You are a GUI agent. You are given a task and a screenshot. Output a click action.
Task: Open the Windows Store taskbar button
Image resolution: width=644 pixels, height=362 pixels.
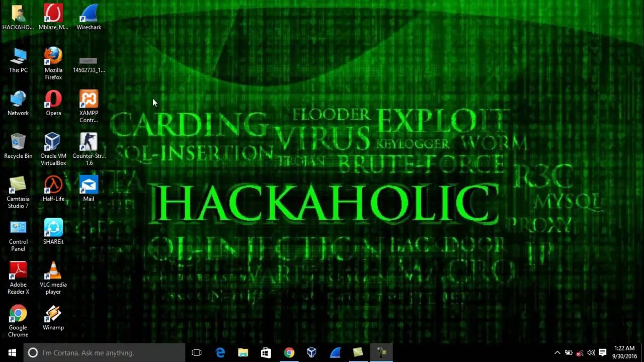pyautogui.click(x=266, y=352)
